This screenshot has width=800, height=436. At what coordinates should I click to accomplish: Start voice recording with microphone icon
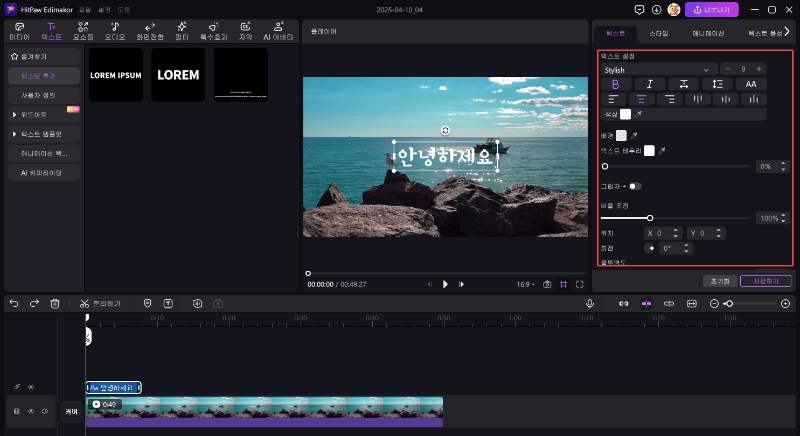click(590, 303)
